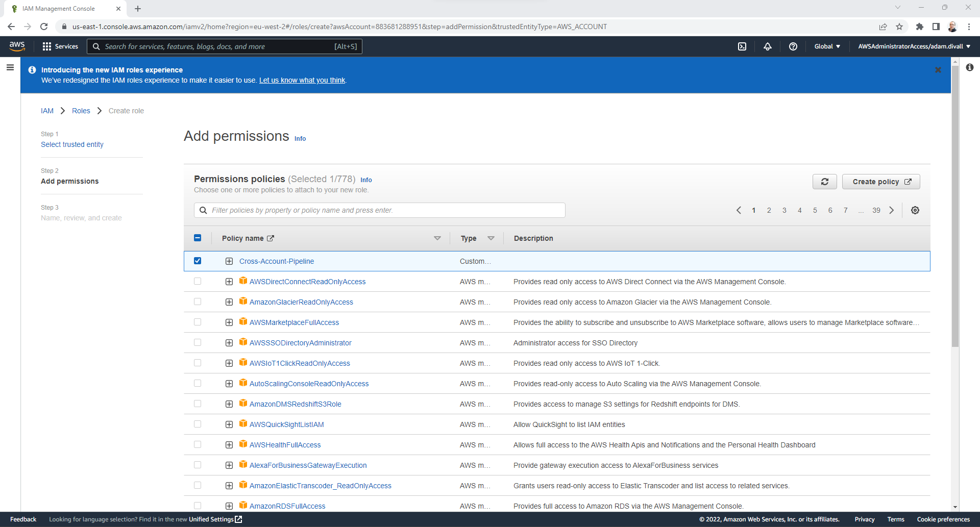Open AWS CloudShell icon in top bar
The width and height of the screenshot is (980, 527).
coord(742,46)
